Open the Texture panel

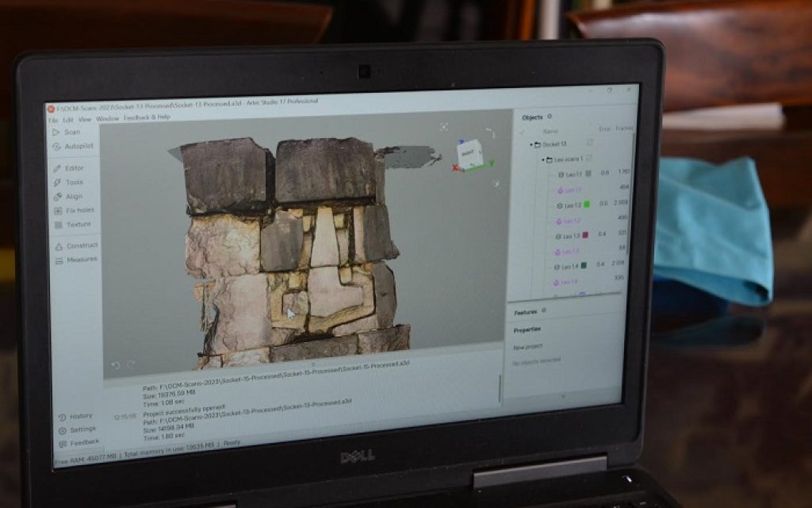pyautogui.click(x=77, y=225)
